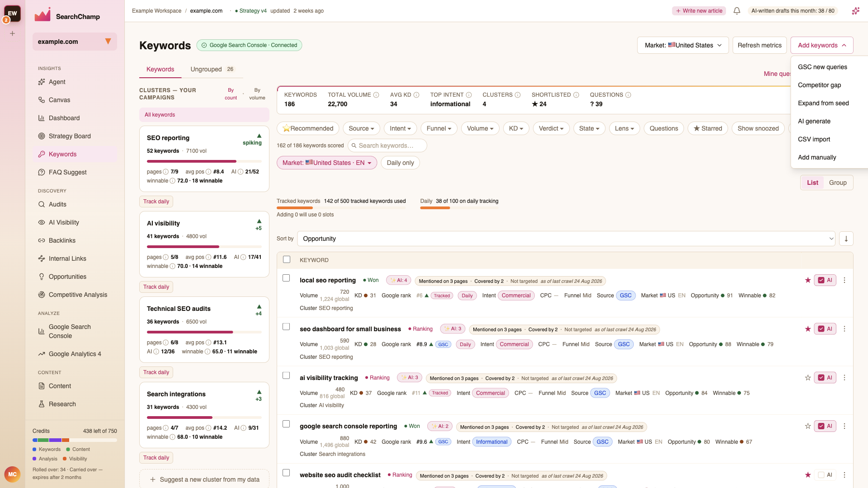The width and height of the screenshot is (868, 488).
Task: Show info about Total Volume metric
Action: tap(376, 95)
